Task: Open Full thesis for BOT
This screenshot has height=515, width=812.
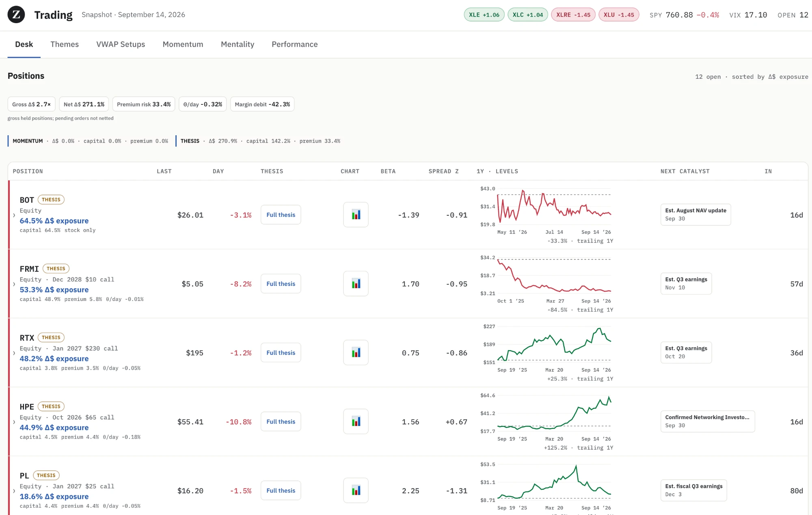Action: pyautogui.click(x=281, y=215)
